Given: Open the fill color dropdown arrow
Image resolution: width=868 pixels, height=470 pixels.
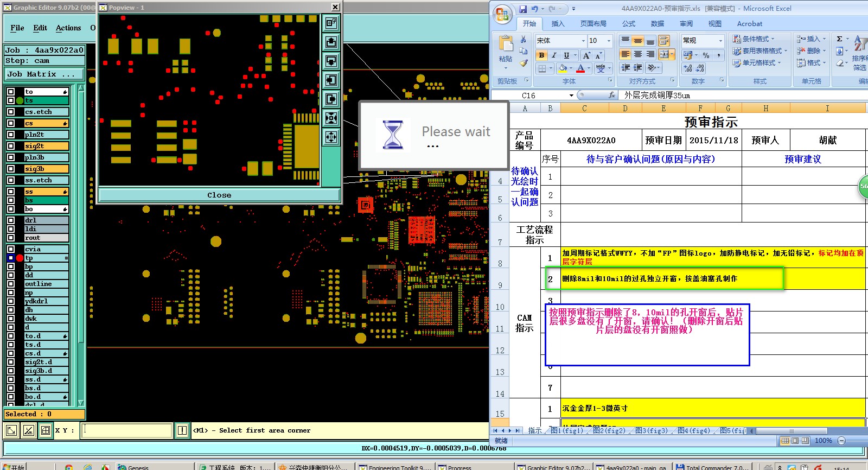Looking at the screenshot, I should [571, 68].
